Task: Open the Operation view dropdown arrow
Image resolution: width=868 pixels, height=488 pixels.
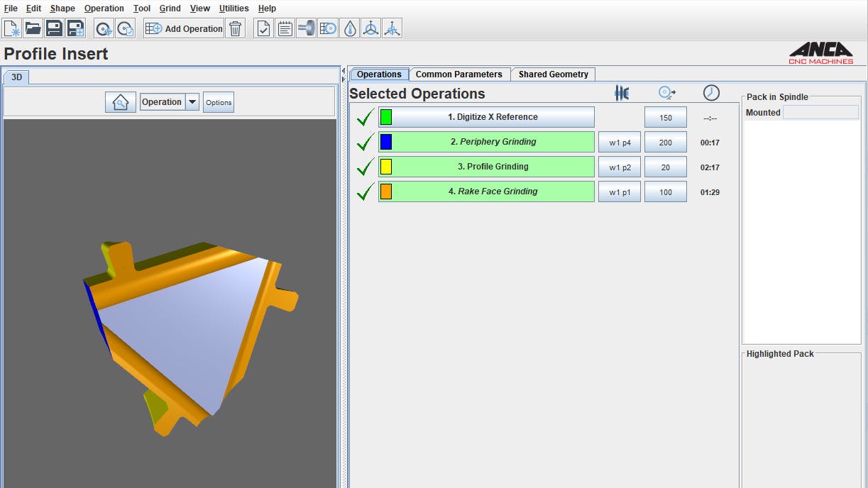Action: [x=192, y=102]
